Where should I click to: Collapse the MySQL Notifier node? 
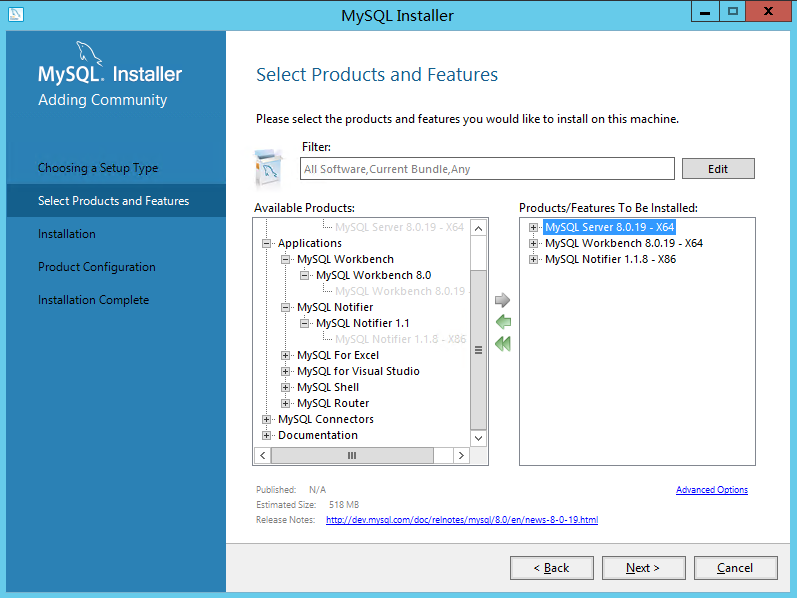coord(285,307)
